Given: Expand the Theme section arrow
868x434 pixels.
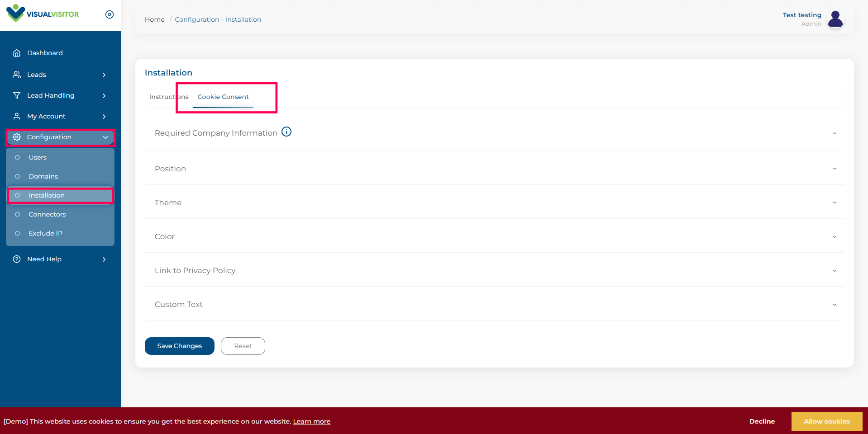Looking at the screenshot, I should (x=835, y=203).
